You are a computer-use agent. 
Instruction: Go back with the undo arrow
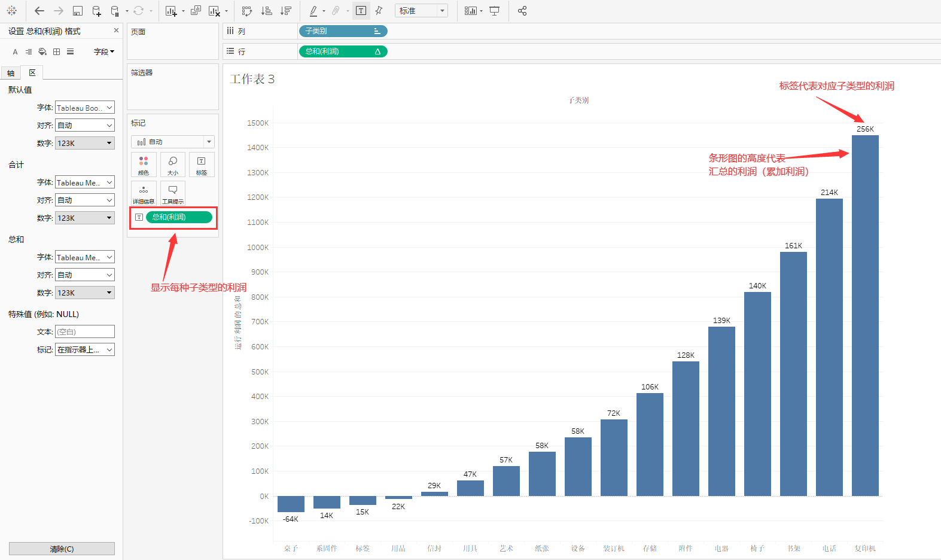coord(39,11)
